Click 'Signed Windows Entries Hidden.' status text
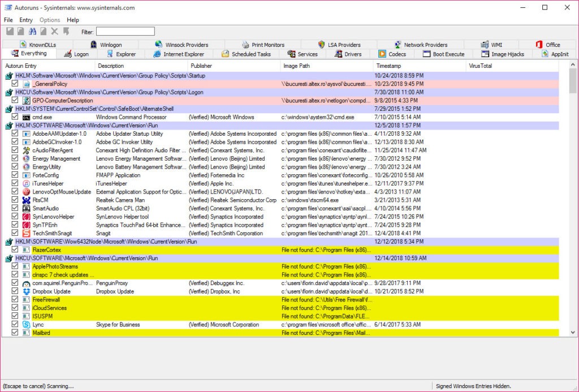This screenshot has height=392, width=579. (473, 386)
